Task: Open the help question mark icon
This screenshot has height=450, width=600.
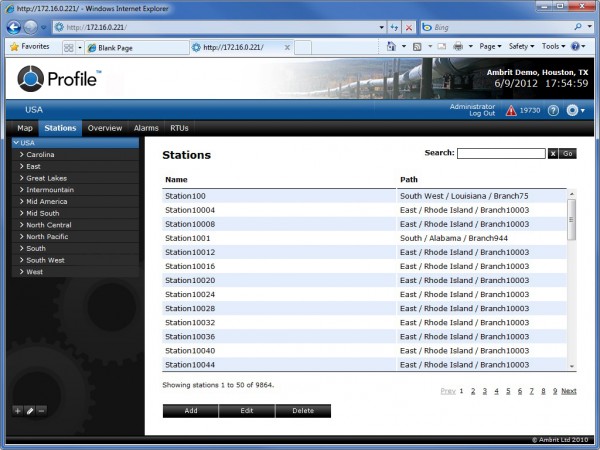Action: (x=553, y=110)
